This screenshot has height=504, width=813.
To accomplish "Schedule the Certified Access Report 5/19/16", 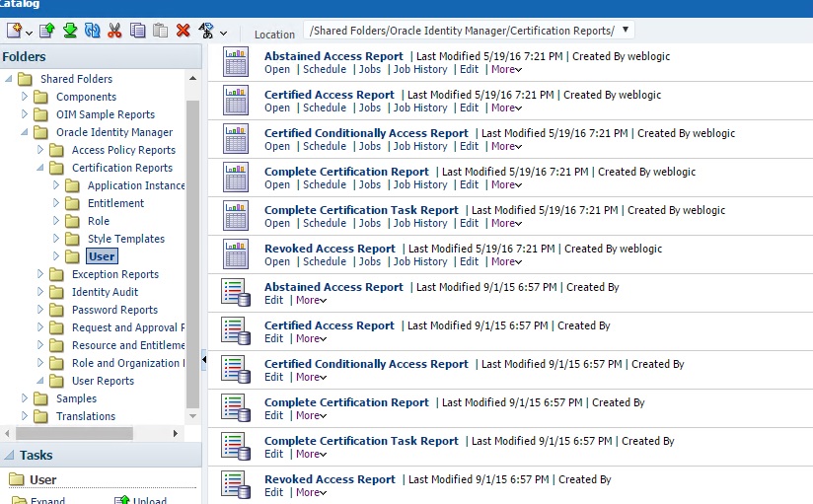I will coord(325,108).
